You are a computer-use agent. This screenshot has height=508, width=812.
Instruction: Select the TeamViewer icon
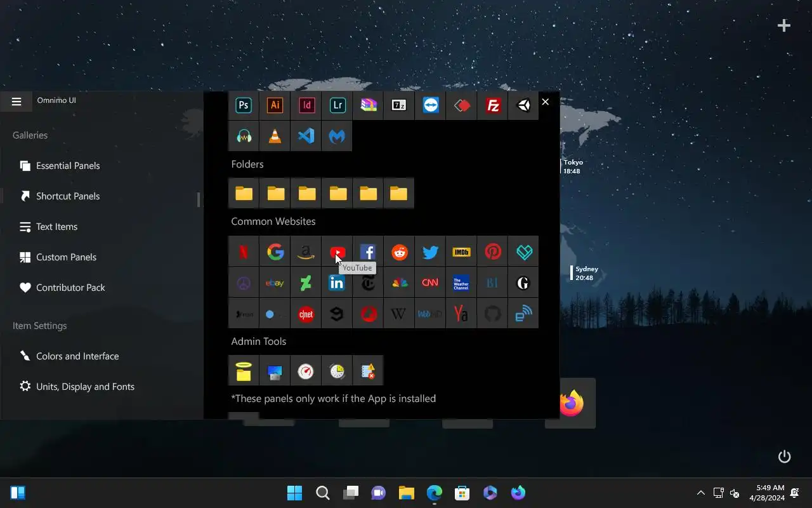431,105
